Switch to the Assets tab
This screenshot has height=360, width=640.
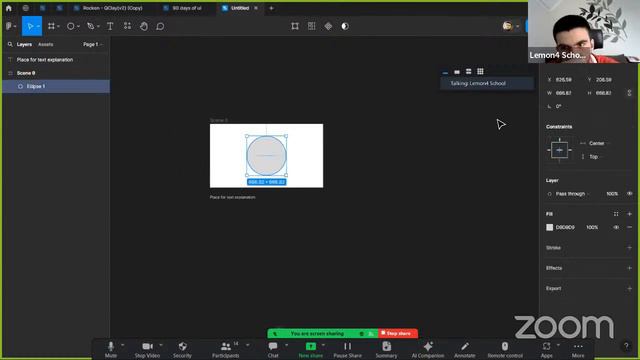[45, 44]
